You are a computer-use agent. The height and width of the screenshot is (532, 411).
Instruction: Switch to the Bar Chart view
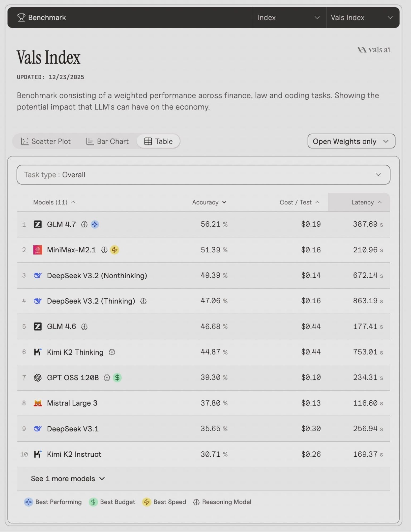point(107,141)
